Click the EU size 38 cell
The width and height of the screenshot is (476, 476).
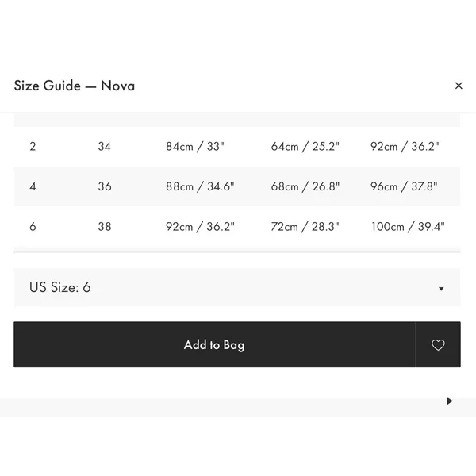[x=105, y=226]
